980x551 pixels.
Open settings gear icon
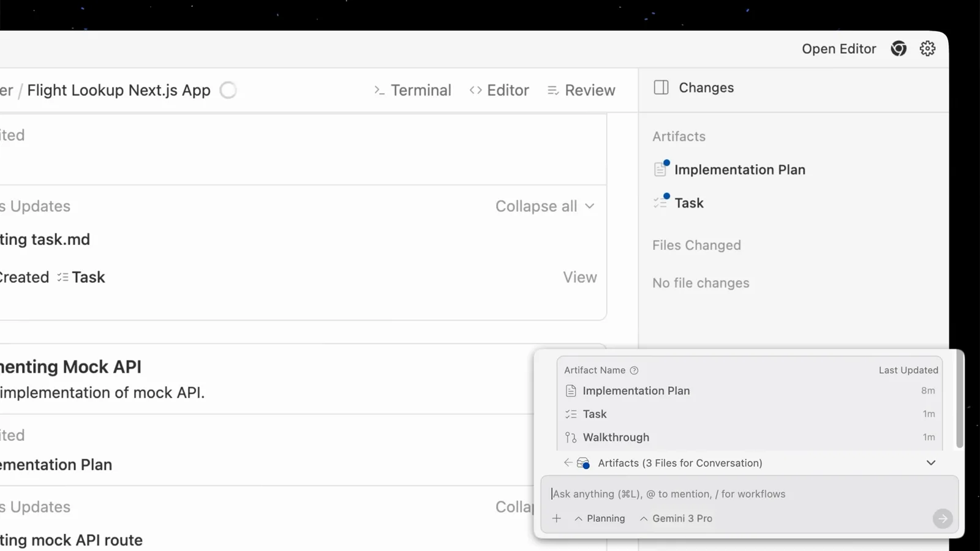tap(927, 48)
